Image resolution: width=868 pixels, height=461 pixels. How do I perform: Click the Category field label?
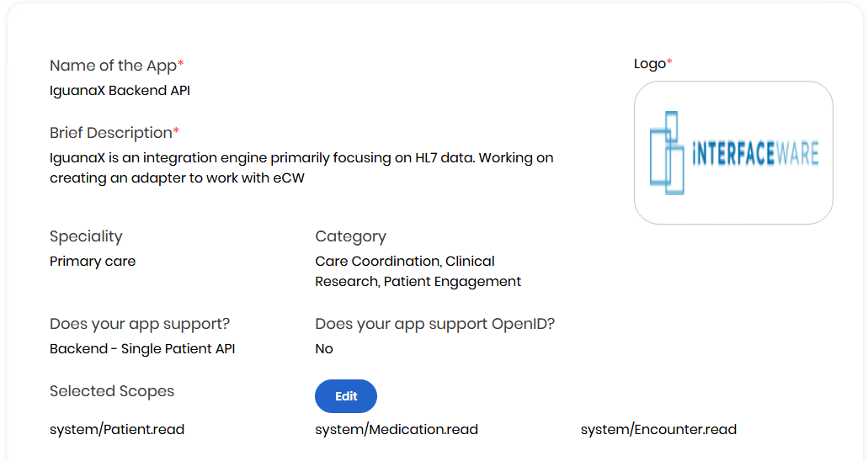pyautogui.click(x=350, y=236)
